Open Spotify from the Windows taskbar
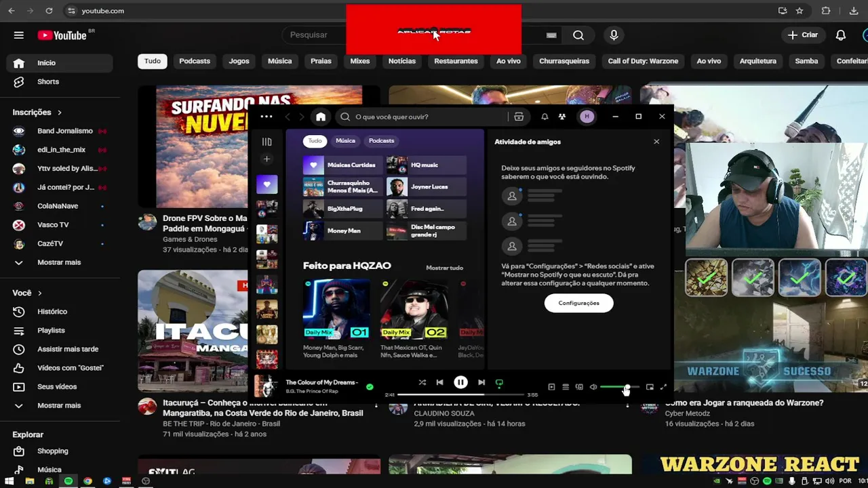 pyautogui.click(x=68, y=481)
